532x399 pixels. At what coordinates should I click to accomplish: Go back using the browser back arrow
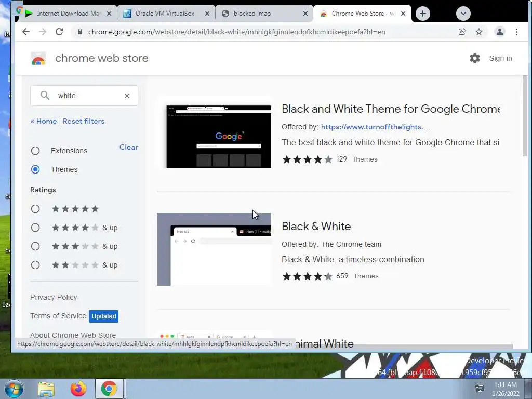(x=26, y=32)
